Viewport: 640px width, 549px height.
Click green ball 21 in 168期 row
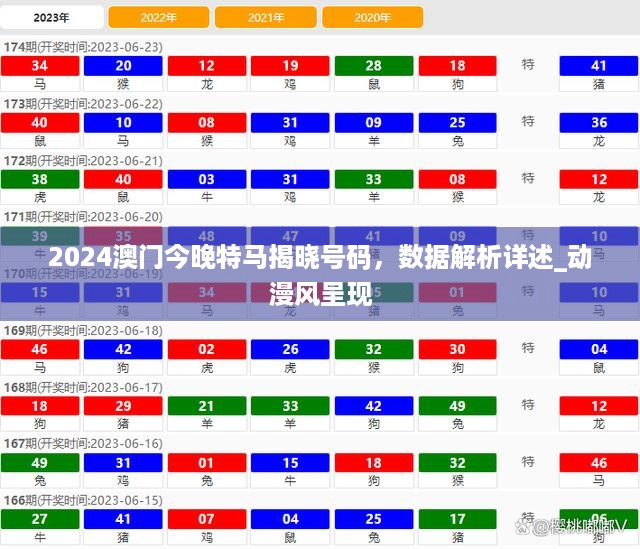point(207,406)
